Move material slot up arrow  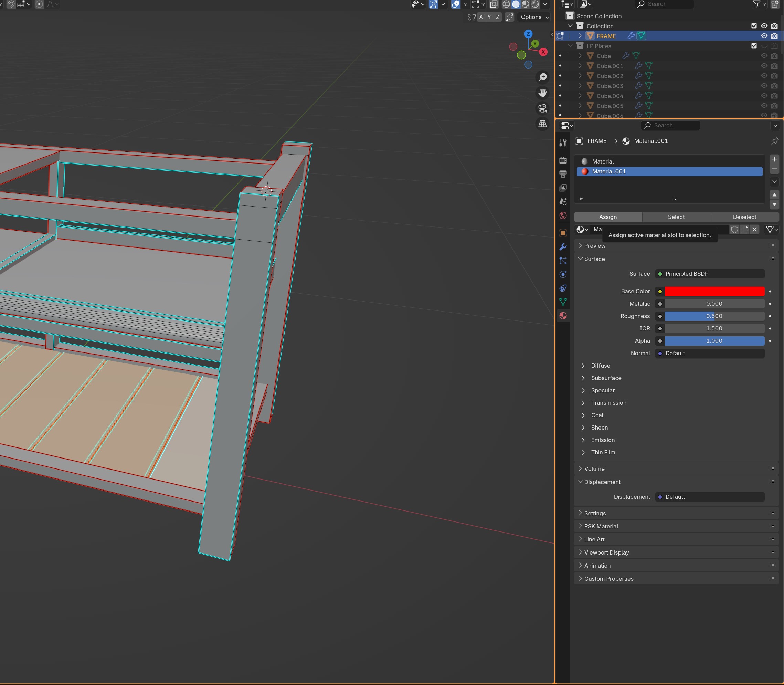coord(774,194)
